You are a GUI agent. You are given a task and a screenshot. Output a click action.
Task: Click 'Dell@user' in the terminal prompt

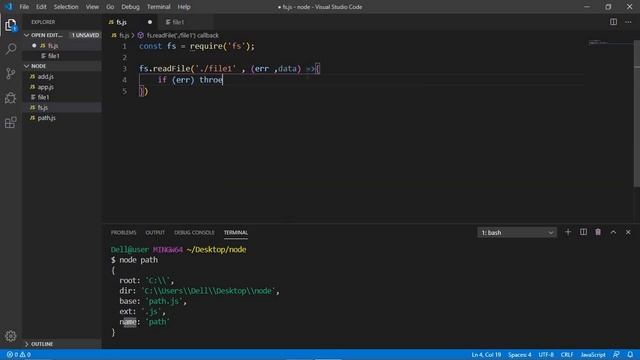(130, 249)
